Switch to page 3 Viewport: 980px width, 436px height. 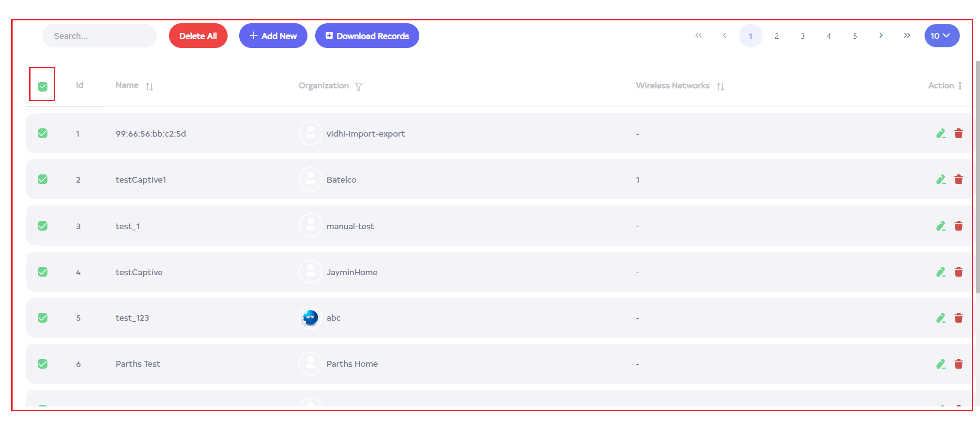pyautogui.click(x=802, y=36)
